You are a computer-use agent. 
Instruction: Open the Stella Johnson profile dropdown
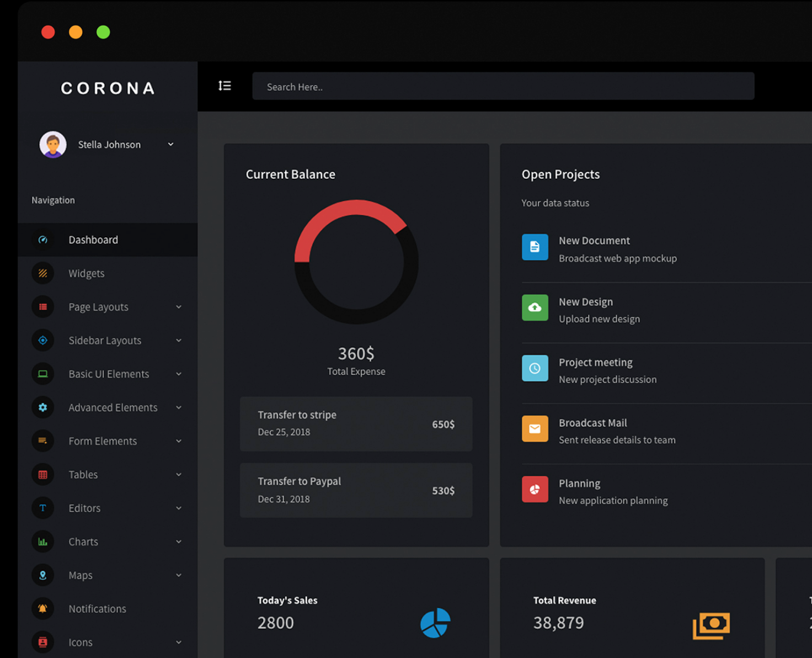pos(170,145)
